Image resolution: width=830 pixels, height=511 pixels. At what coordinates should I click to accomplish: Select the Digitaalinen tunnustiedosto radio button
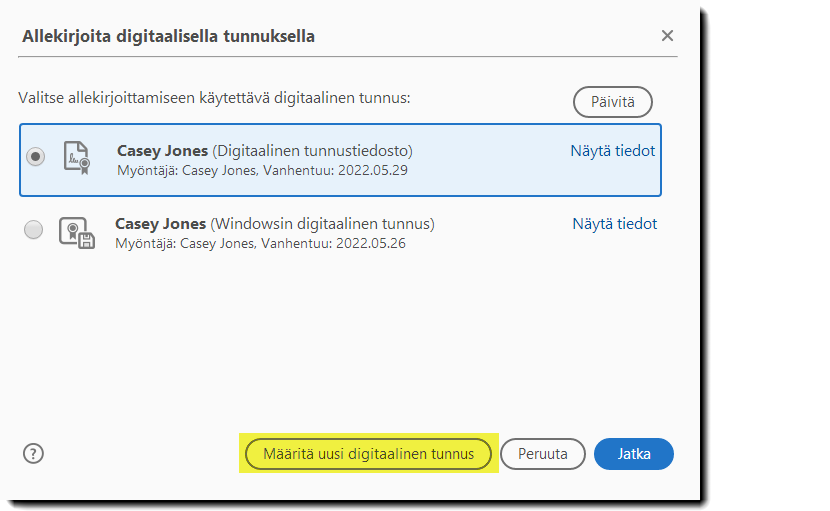(x=36, y=157)
